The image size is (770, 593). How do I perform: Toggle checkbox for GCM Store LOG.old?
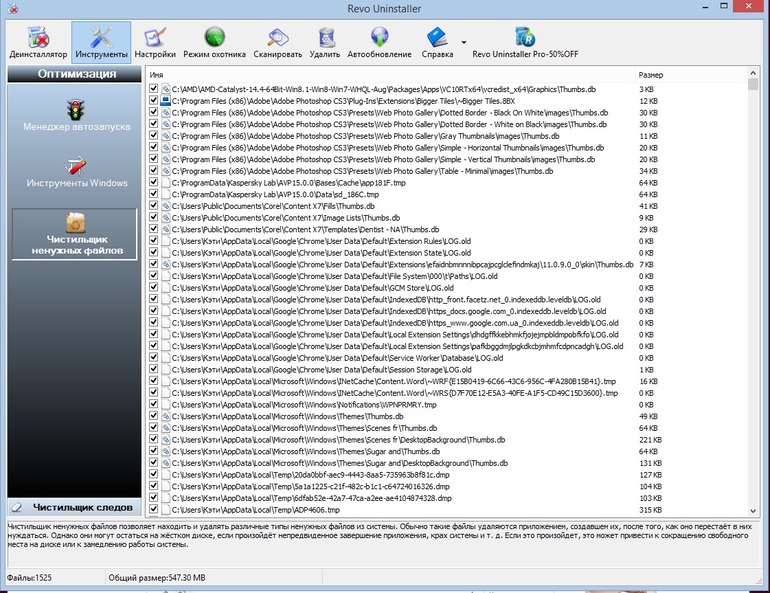pyautogui.click(x=154, y=287)
